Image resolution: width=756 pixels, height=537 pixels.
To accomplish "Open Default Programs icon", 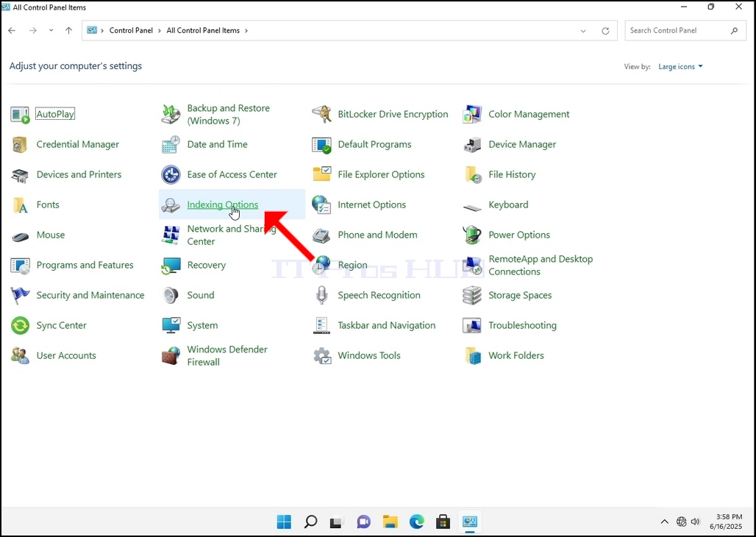I will (321, 144).
